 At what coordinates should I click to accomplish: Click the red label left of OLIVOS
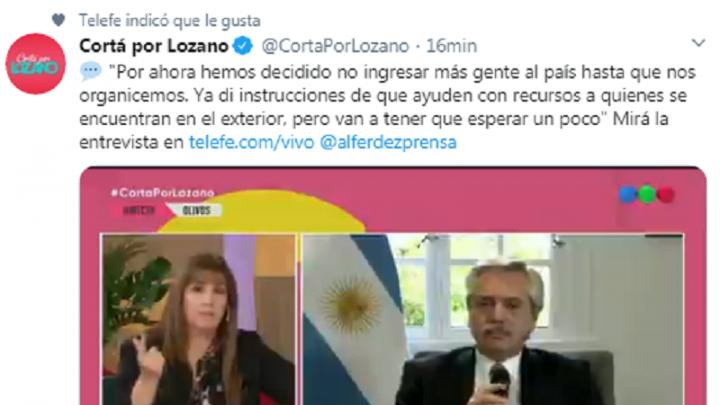tap(137, 210)
